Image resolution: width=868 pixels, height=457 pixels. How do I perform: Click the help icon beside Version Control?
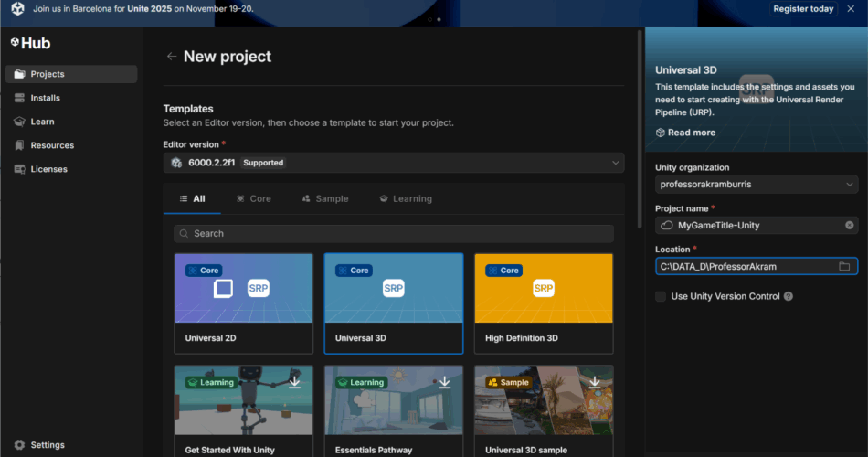pyautogui.click(x=789, y=296)
